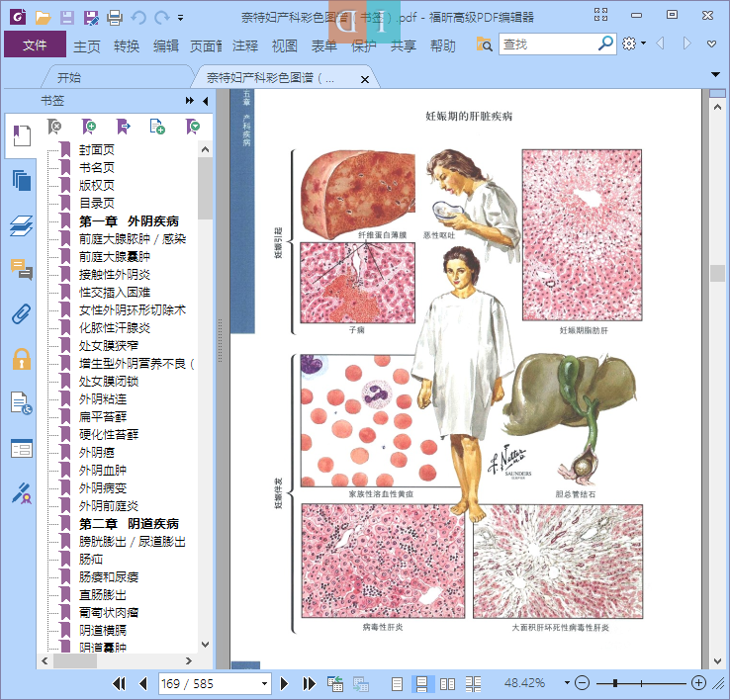
Task: Click the zoom slider handle
Action: [x=615, y=683]
